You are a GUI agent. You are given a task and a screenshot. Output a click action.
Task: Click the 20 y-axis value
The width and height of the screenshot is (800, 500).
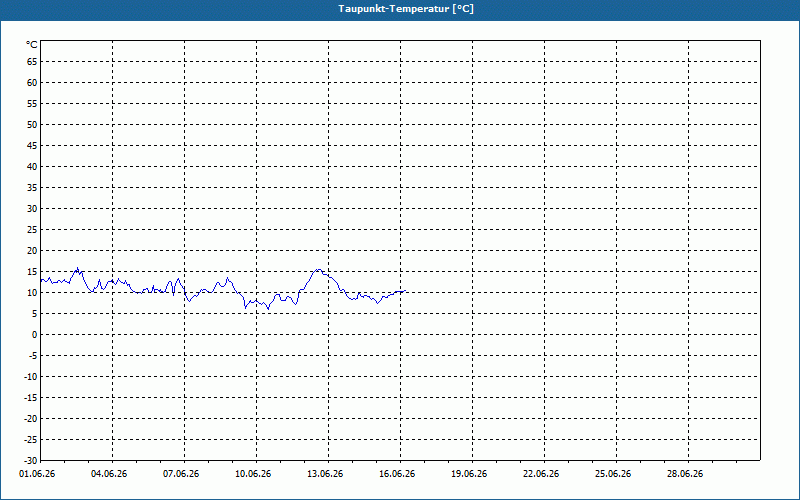point(32,251)
